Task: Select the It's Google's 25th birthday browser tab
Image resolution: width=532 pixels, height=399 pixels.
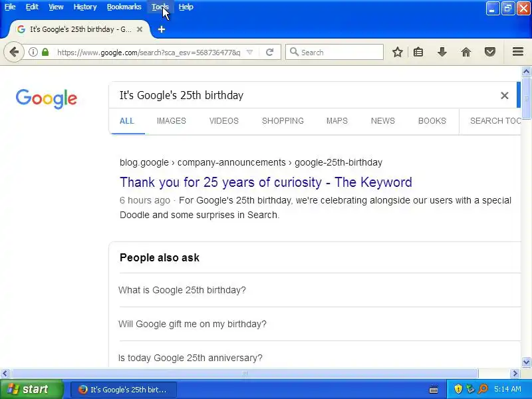Action: pos(78,29)
